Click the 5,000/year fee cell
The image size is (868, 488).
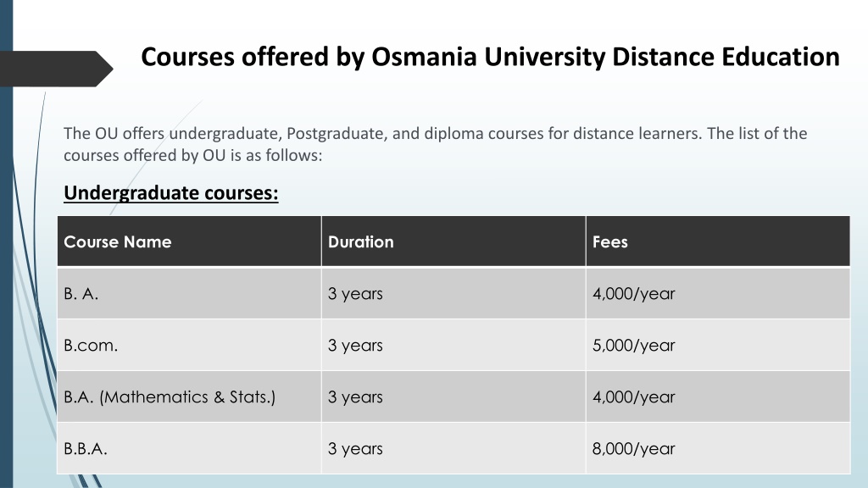pos(718,346)
